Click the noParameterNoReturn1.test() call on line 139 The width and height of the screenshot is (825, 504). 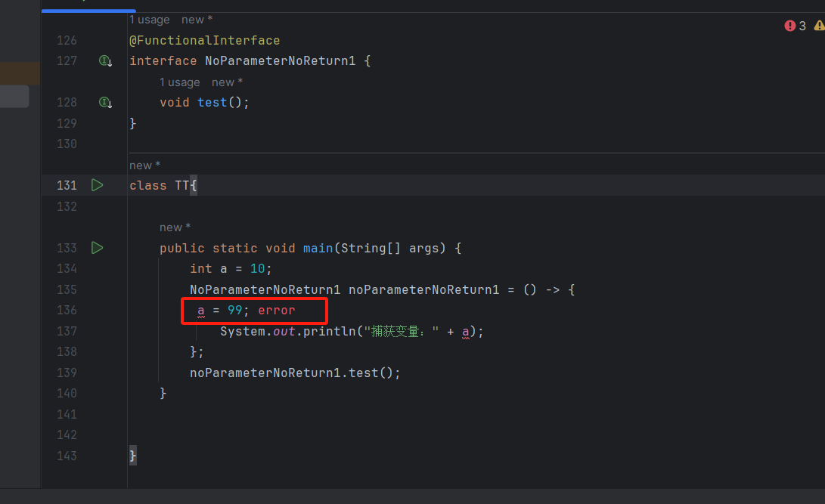pyautogui.click(x=295, y=373)
